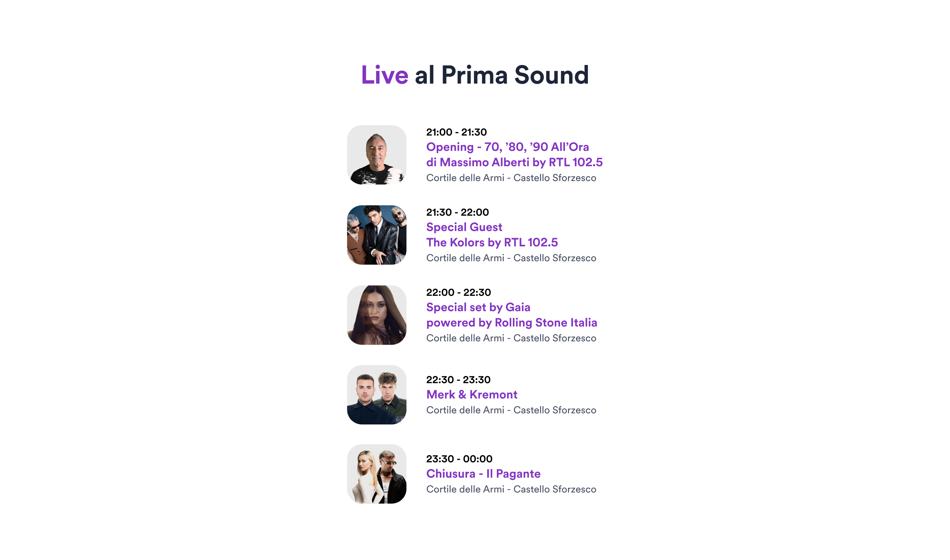Screen dimensions: 950x560
Task: Click the venue text under Merk & Kremont
Action: tap(511, 410)
